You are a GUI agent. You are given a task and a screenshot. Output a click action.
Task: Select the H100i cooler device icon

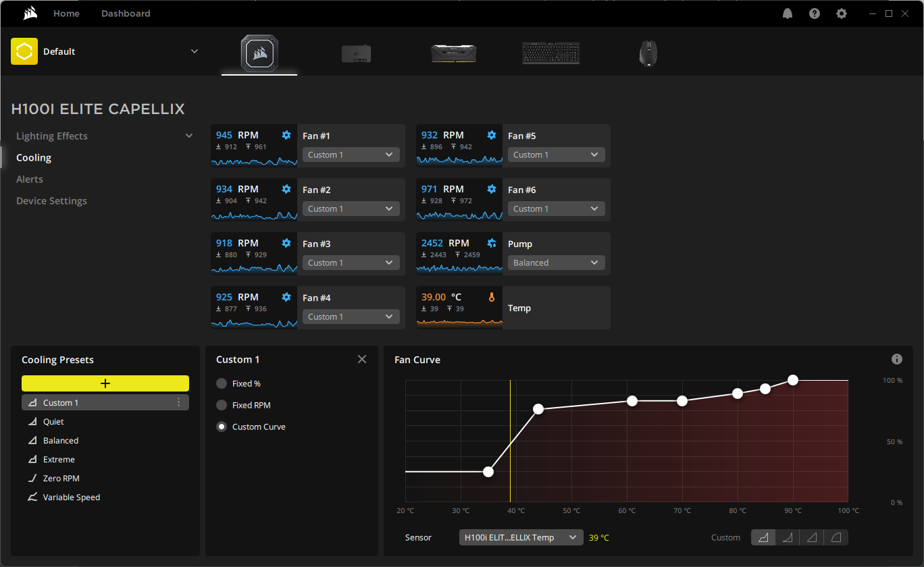[259, 53]
